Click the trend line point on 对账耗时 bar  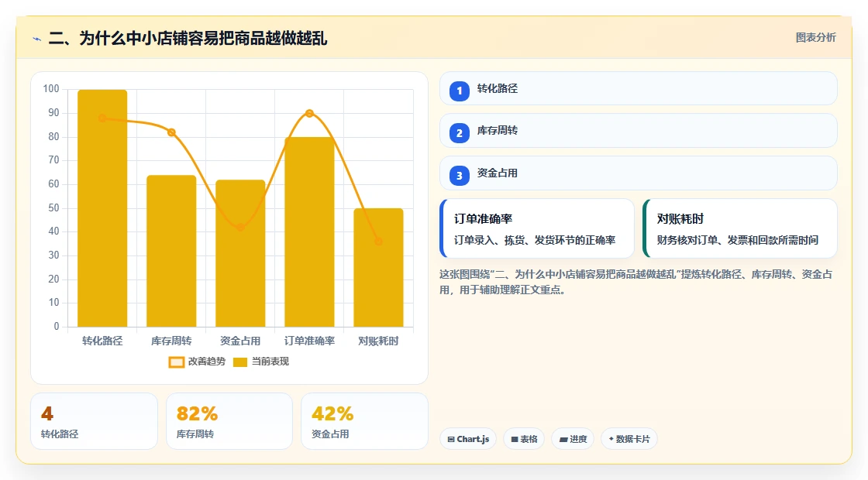click(x=378, y=241)
